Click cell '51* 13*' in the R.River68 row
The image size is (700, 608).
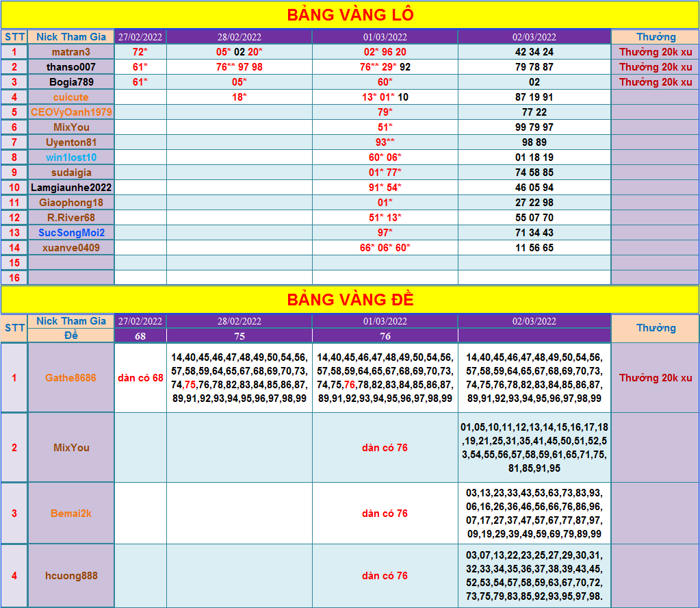coord(385,218)
